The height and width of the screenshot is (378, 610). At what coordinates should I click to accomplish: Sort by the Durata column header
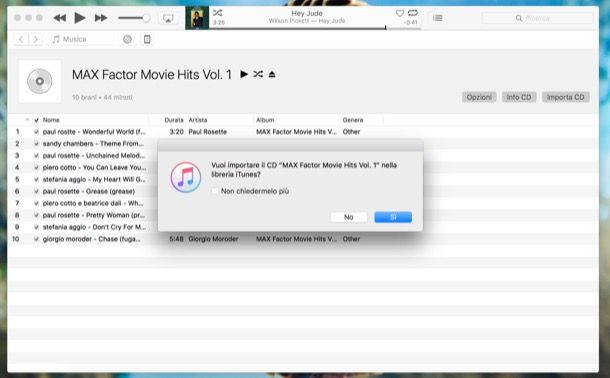[174, 120]
